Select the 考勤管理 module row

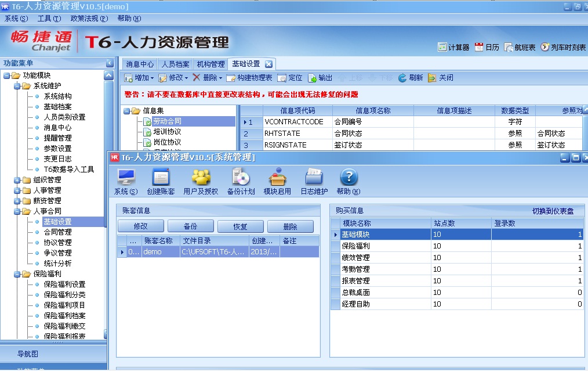(457, 269)
